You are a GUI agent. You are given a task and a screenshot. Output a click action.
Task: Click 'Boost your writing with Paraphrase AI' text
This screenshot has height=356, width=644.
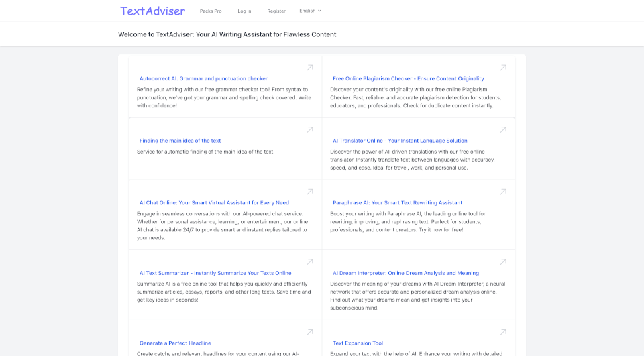click(408, 222)
